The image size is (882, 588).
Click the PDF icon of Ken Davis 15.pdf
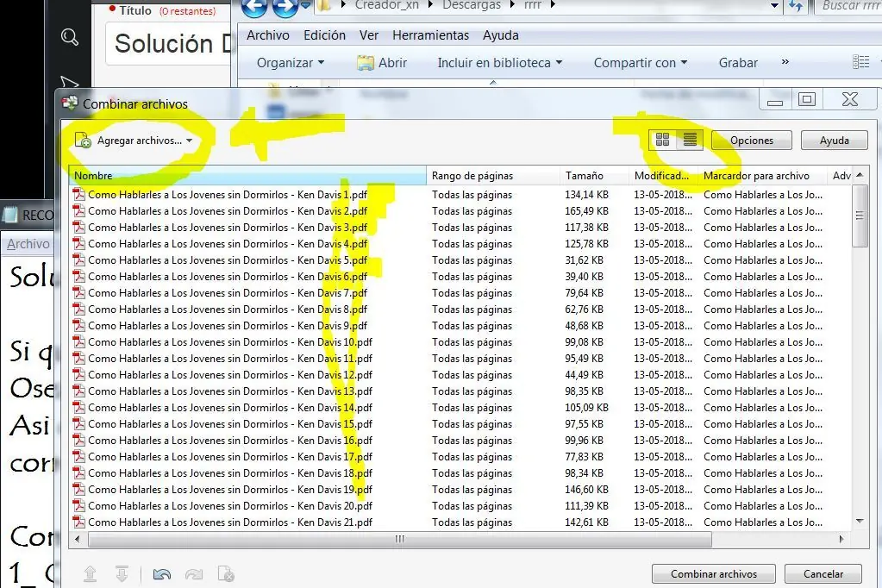[78, 423]
